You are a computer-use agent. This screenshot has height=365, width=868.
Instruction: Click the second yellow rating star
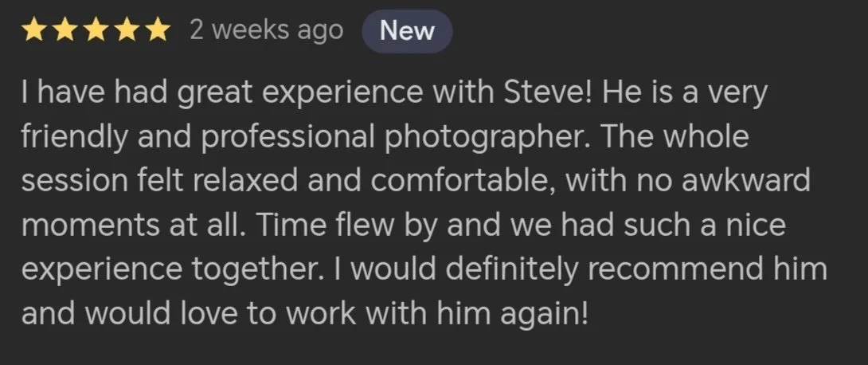click(x=65, y=30)
